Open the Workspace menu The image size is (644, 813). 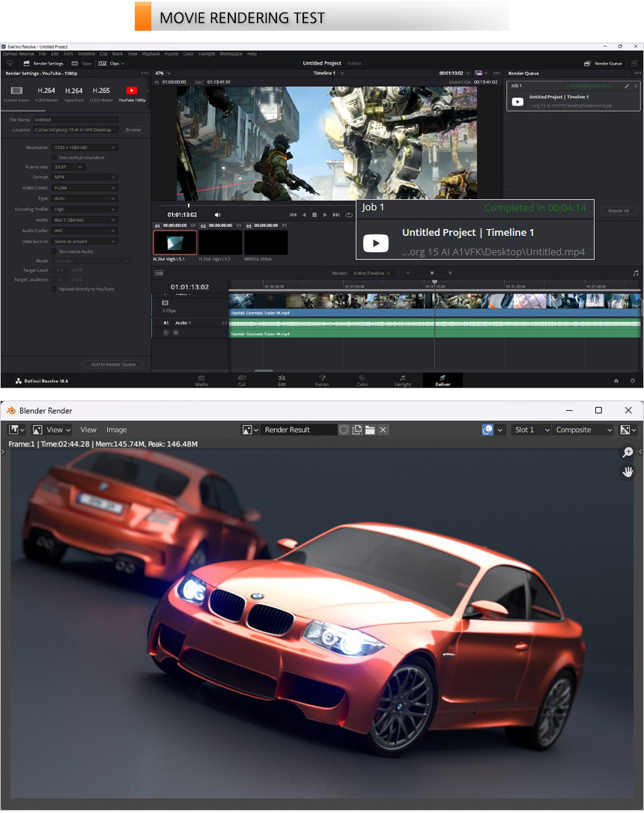(231, 54)
